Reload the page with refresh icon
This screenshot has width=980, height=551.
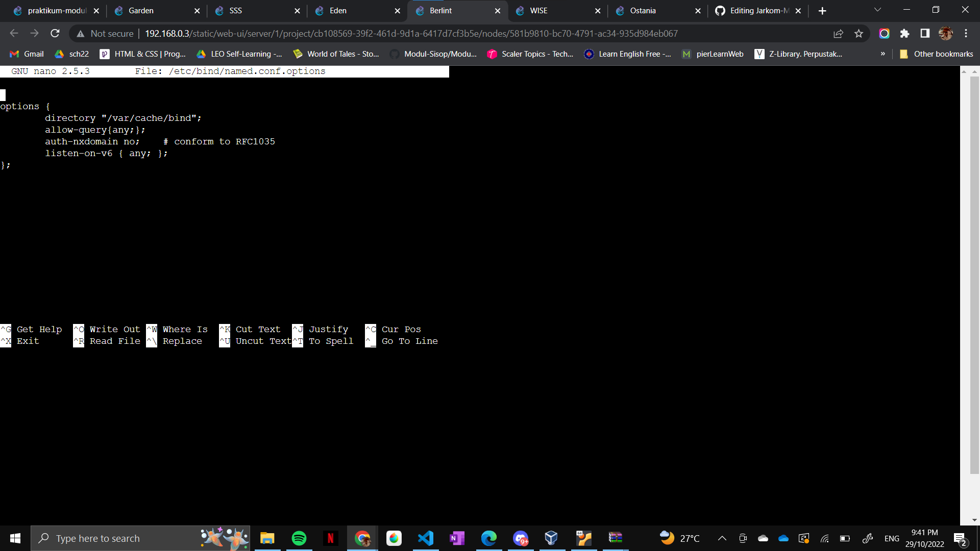(55, 34)
